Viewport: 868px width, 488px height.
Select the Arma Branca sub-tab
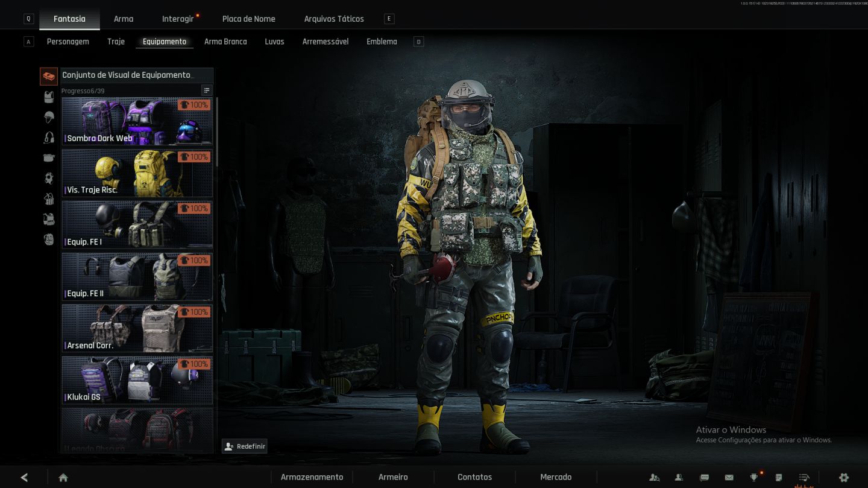(225, 42)
